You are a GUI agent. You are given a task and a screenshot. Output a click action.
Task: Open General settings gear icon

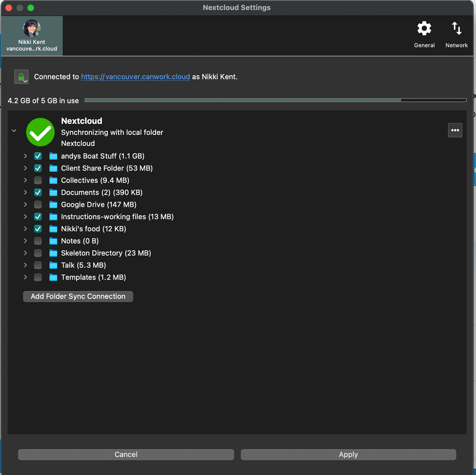click(x=424, y=29)
